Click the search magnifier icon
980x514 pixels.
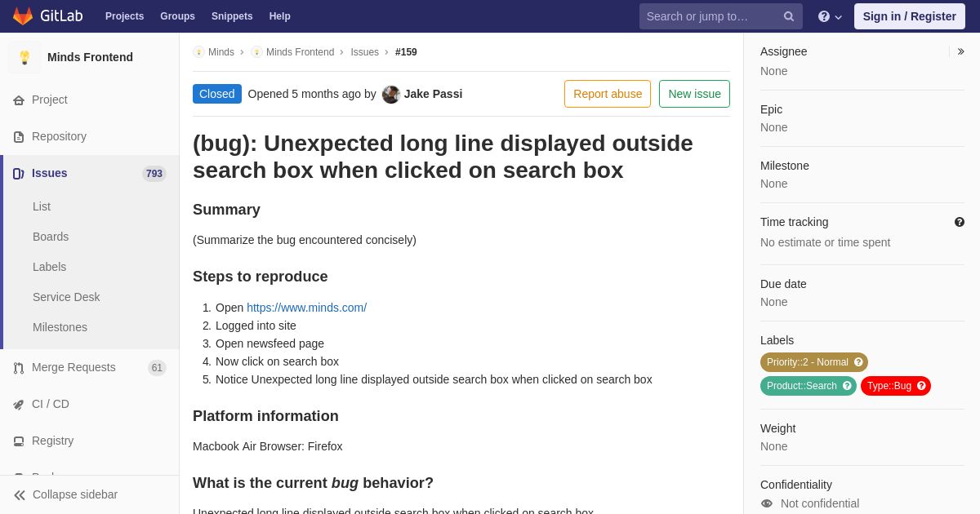click(x=789, y=16)
